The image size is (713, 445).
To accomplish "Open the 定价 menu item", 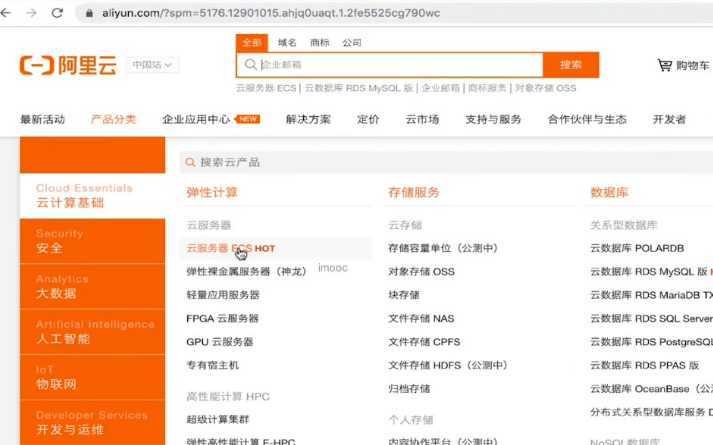I will [368, 120].
